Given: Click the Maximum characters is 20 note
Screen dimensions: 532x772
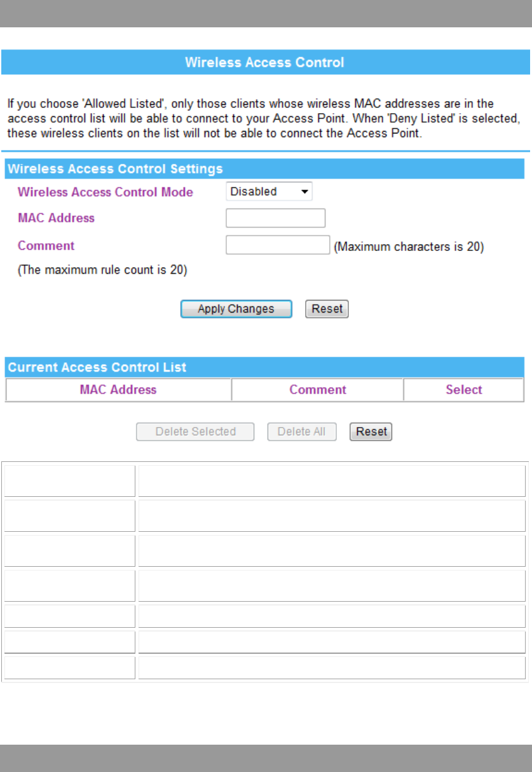Looking at the screenshot, I should (x=409, y=247).
